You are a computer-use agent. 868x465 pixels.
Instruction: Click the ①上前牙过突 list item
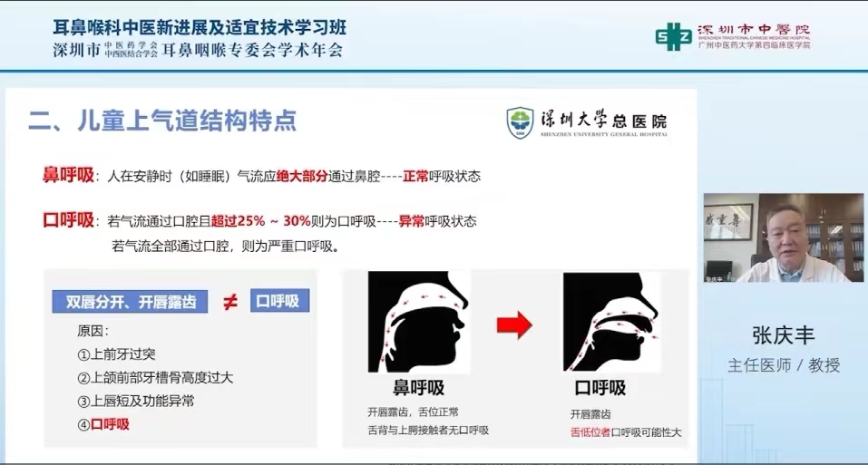pos(116,354)
